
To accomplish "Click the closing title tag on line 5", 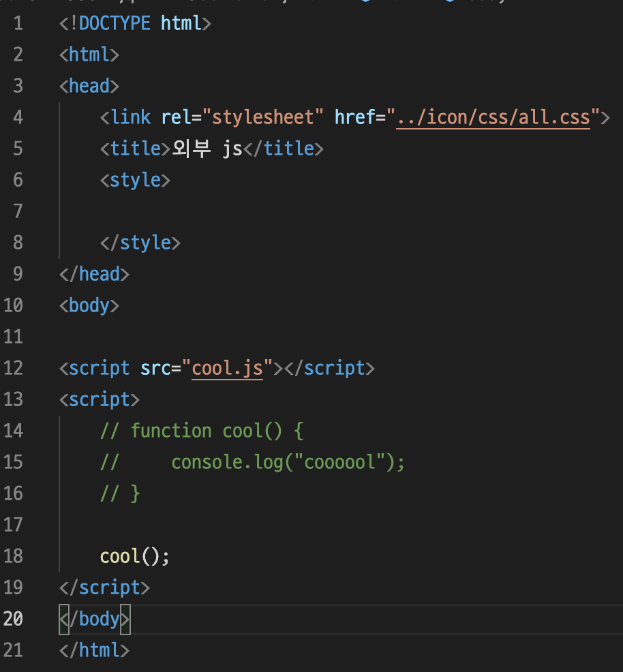I will [284, 149].
